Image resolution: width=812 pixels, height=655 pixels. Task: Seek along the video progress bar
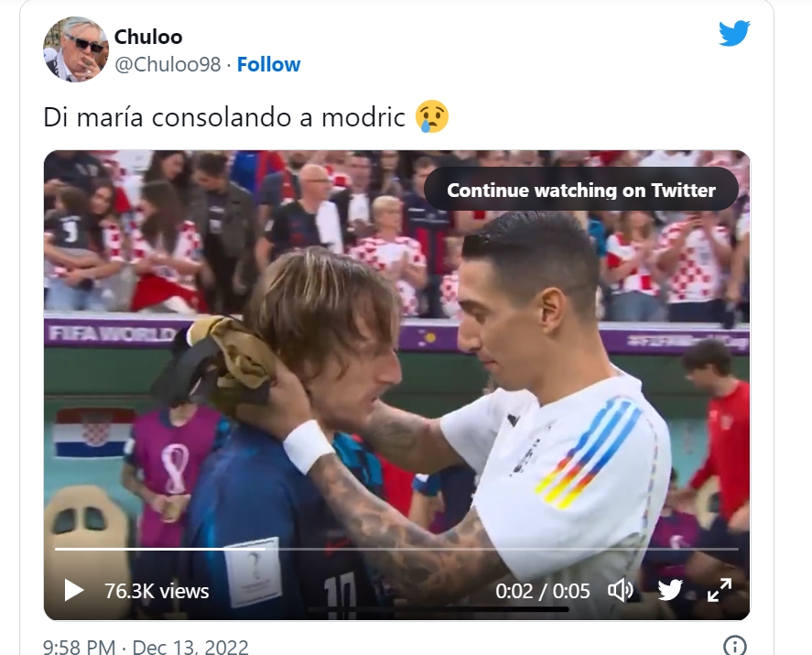[396, 548]
